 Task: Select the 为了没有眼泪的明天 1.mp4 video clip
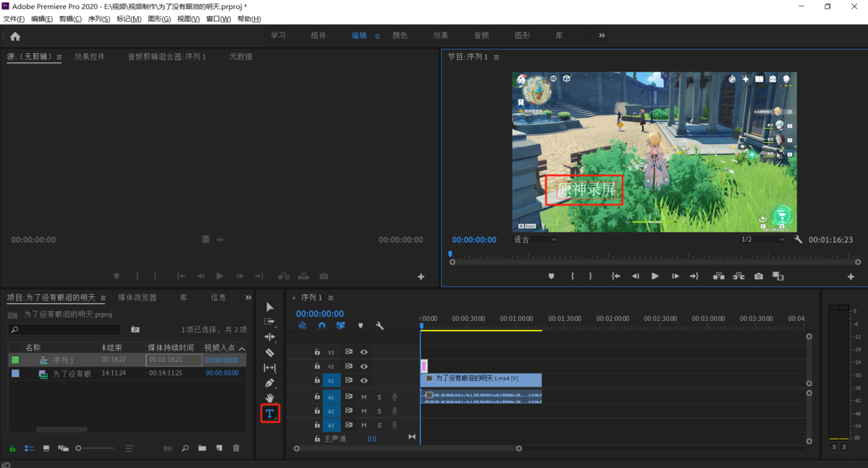click(x=482, y=380)
